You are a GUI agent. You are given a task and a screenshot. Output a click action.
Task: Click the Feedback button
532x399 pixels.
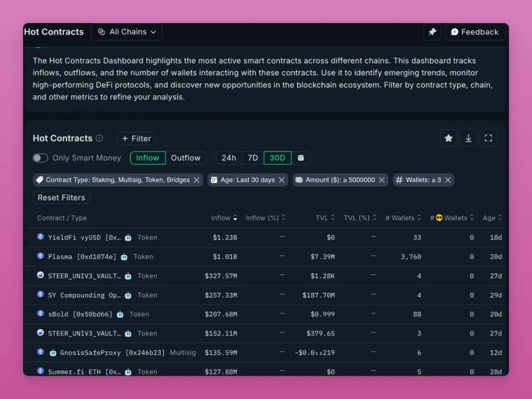click(474, 32)
